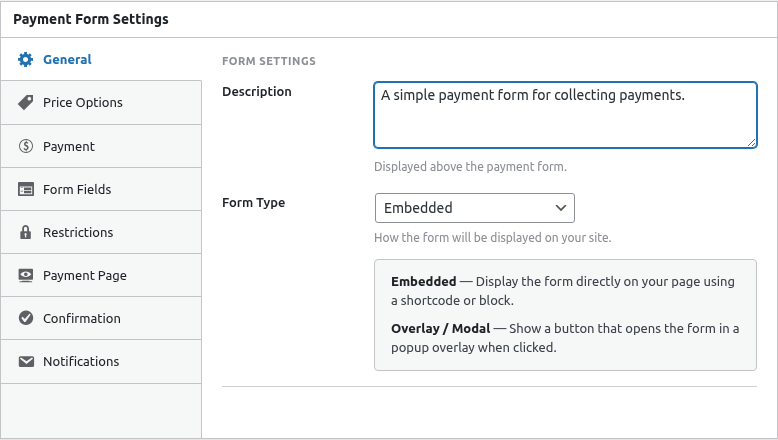Click the Form Fields icon
Screen dimensions: 778x440
coord(26,189)
